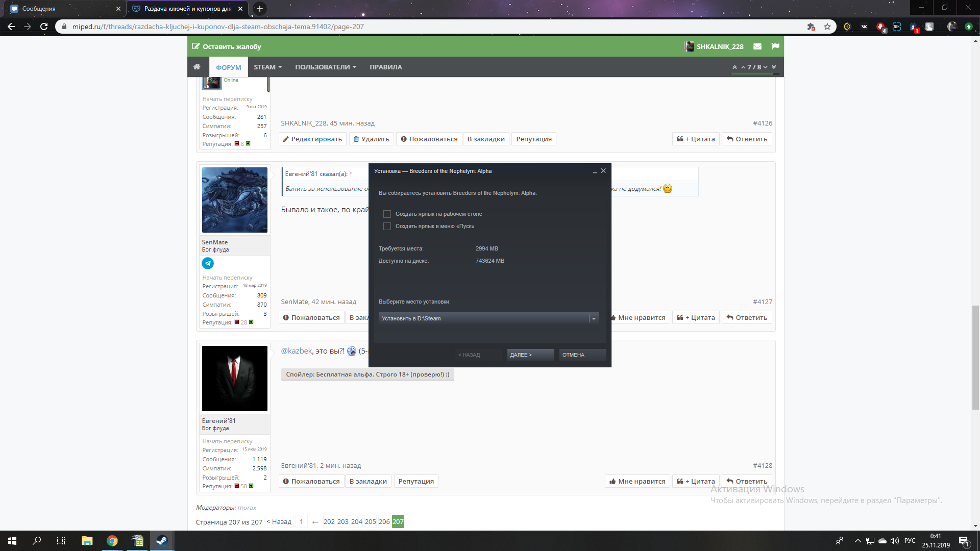Screen dimensions: 980x551
Task: Switch to Сообщения browser tab
Action: pos(65,9)
